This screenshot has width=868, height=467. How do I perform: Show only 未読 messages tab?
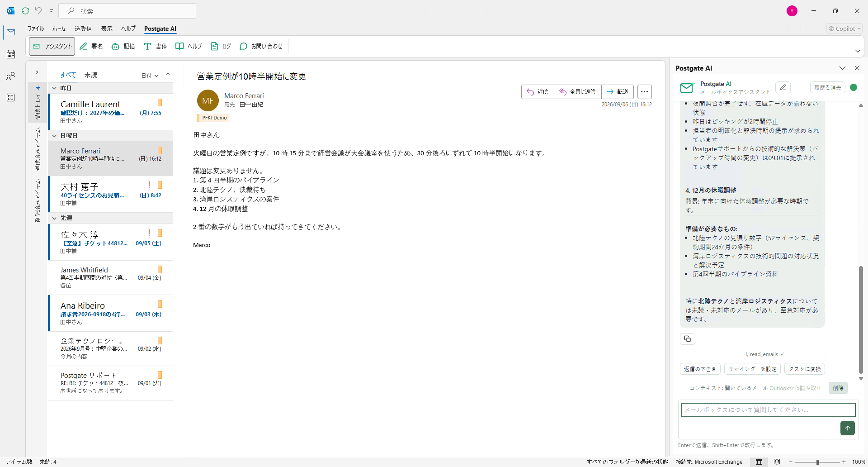coord(91,75)
